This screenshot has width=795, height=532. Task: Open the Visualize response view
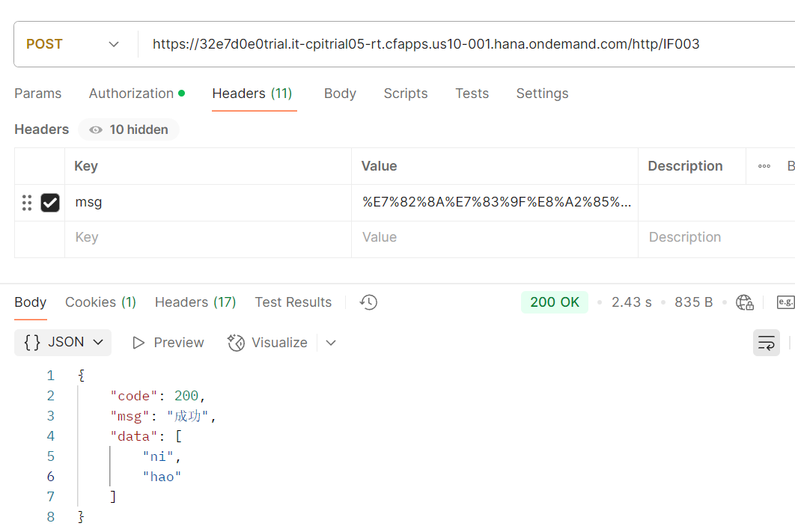point(267,342)
